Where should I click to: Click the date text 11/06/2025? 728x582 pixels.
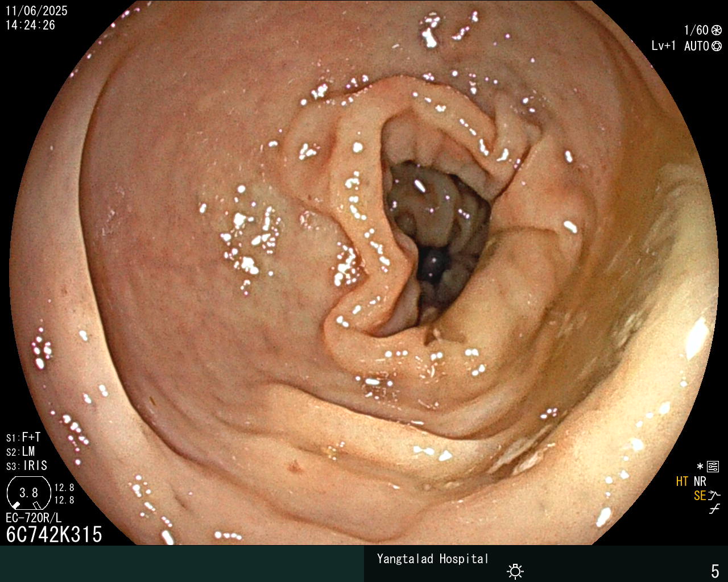pos(36,11)
